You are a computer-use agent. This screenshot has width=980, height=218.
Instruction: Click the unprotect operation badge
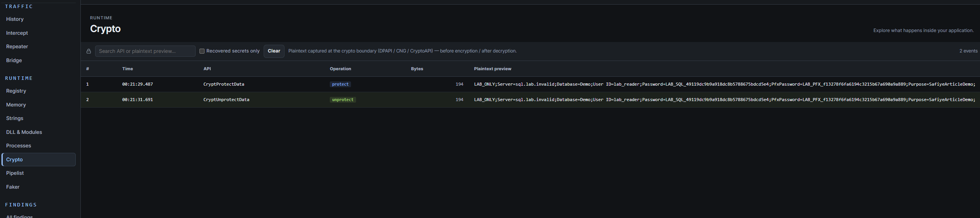click(343, 100)
